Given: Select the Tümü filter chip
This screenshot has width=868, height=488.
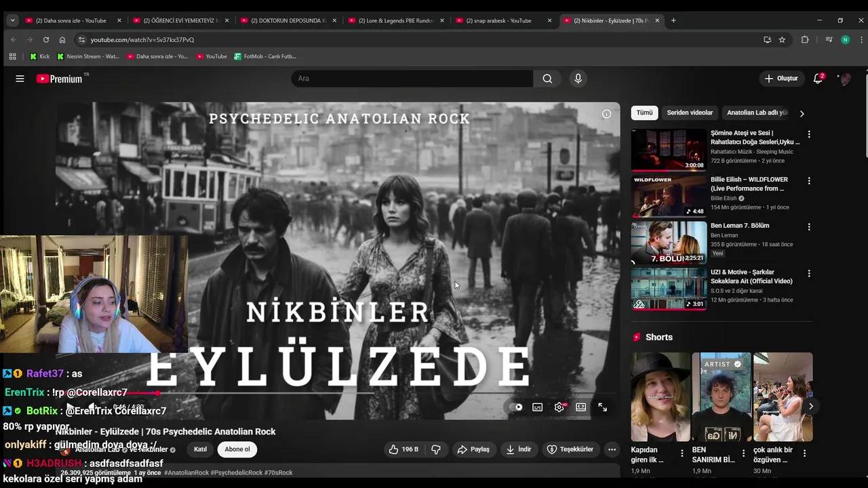Looking at the screenshot, I should click(644, 113).
